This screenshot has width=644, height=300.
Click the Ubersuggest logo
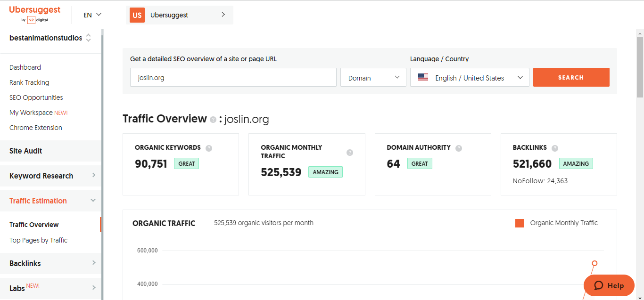point(34,14)
